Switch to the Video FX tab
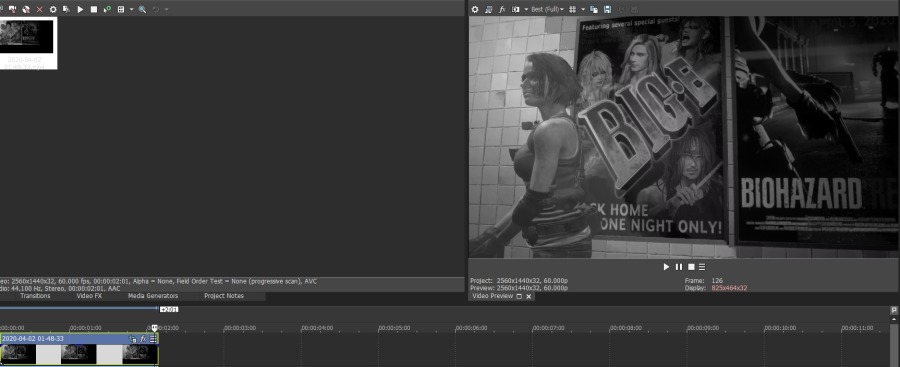Viewport: 900px width, 367px height. [x=89, y=296]
